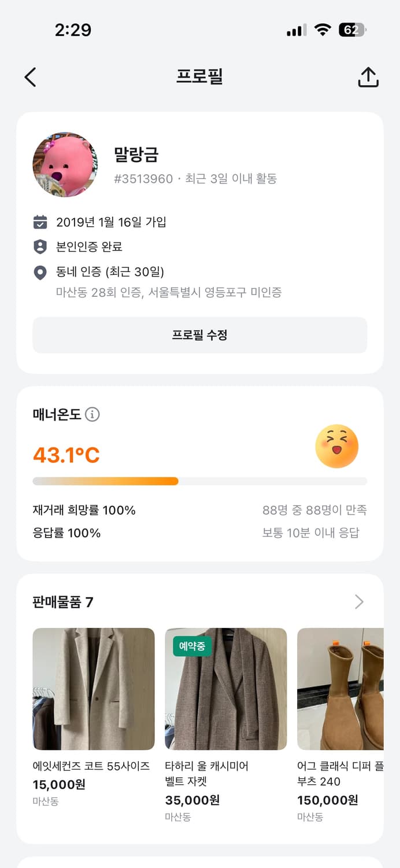Image resolution: width=400 pixels, height=868 pixels.
Task: Tap the calendar icon next to join date
Action: (40, 221)
